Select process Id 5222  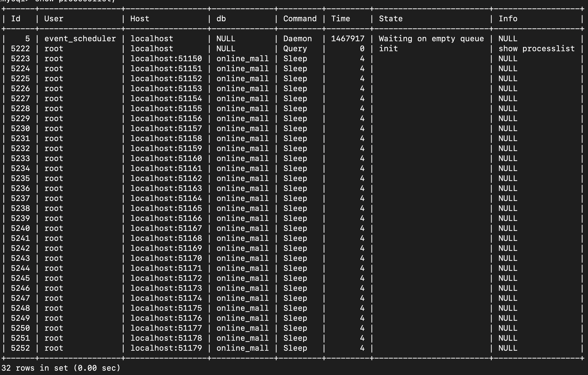[x=20, y=49]
